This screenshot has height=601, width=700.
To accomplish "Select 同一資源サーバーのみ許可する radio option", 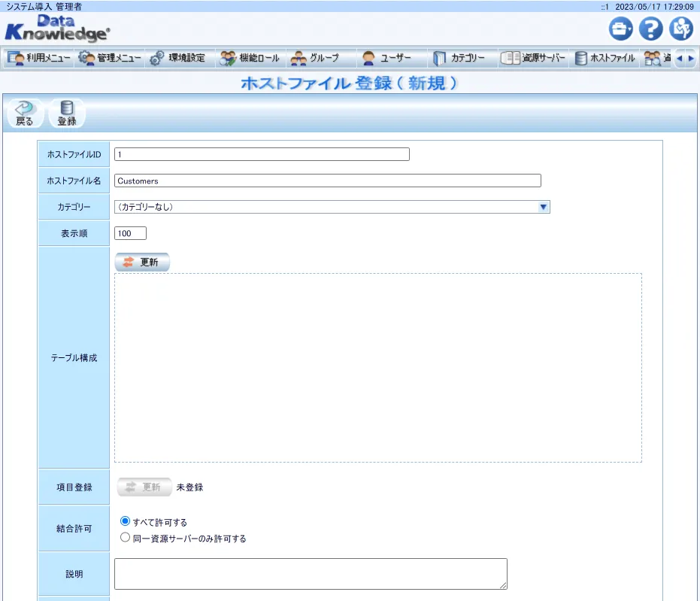I will 126,538.
